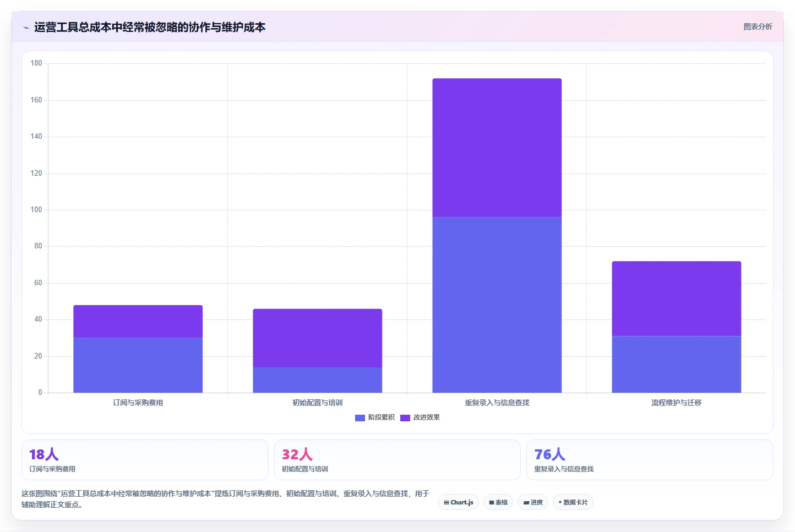This screenshot has height=532, width=795.
Task: Click the blue segment of 初始配置与培训 bar
Action: 317,380
